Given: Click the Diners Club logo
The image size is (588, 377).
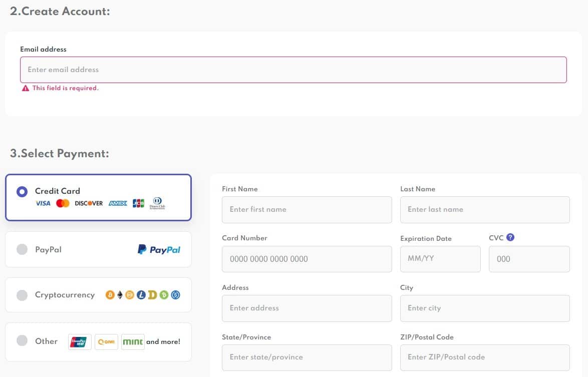Looking at the screenshot, I should tap(157, 203).
